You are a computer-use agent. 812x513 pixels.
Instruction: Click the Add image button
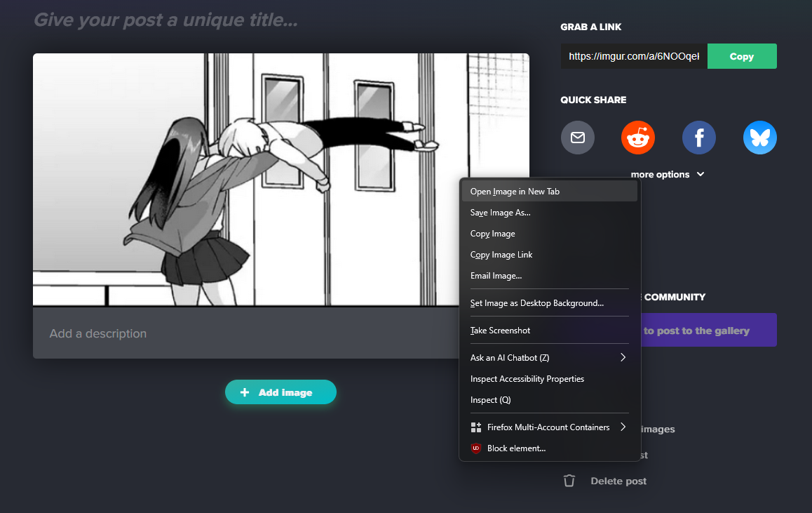[x=280, y=392]
